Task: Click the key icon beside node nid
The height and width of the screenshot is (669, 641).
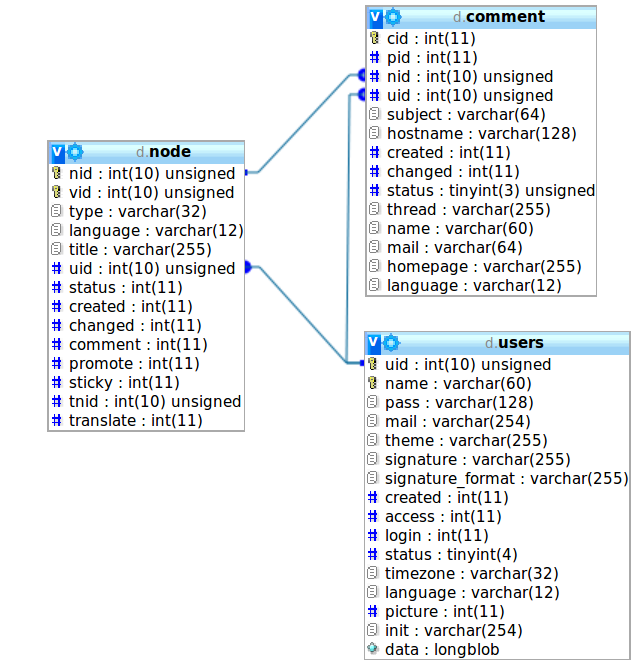Action: (57, 173)
